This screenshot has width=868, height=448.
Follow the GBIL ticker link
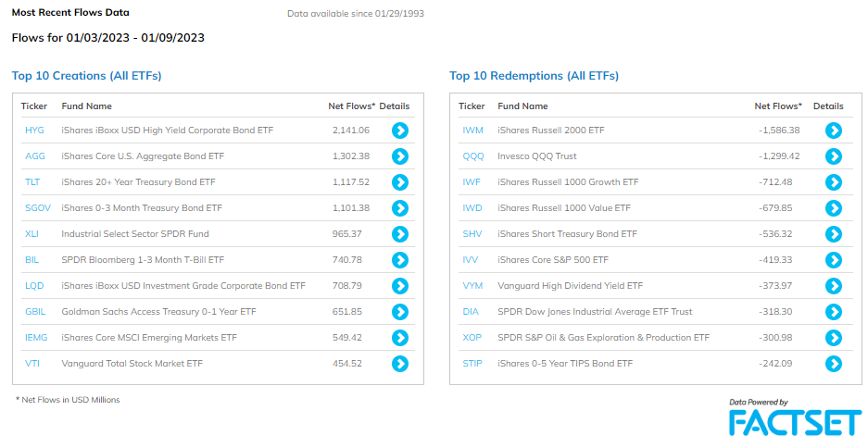coord(35,312)
